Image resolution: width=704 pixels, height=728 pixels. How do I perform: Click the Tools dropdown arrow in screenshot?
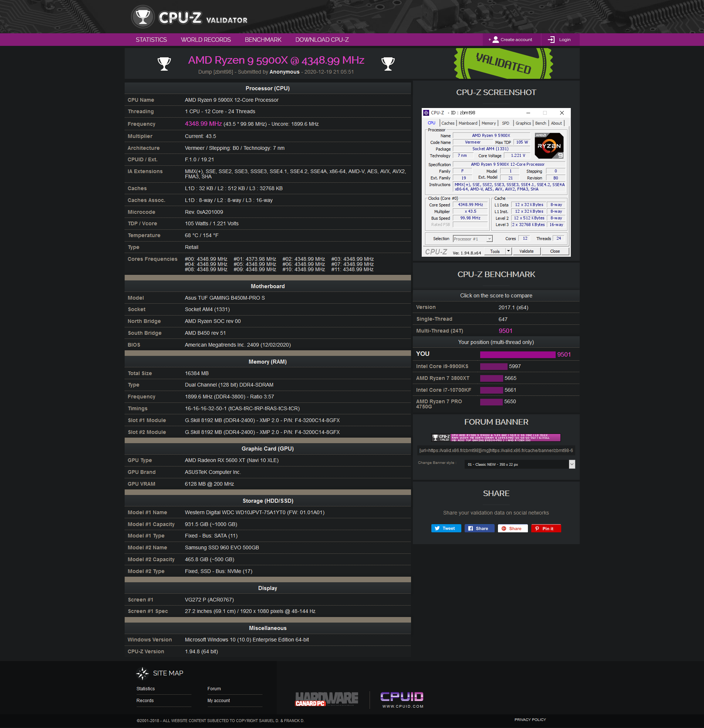(x=509, y=251)
